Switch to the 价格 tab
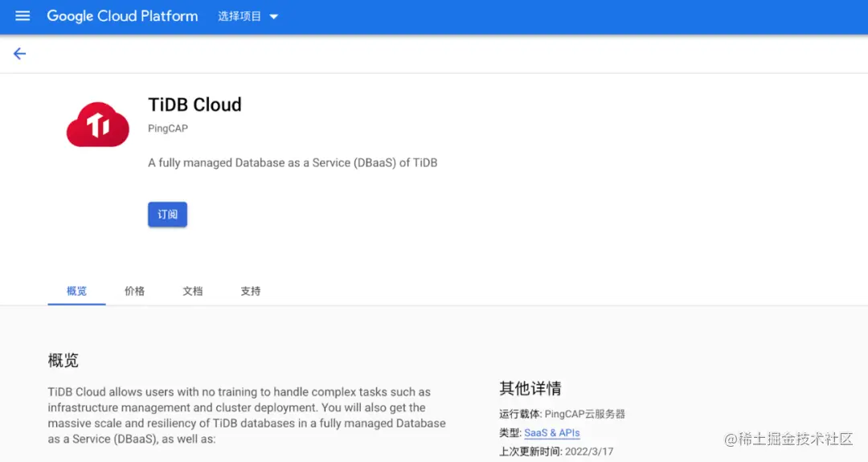 coord(134,291)
